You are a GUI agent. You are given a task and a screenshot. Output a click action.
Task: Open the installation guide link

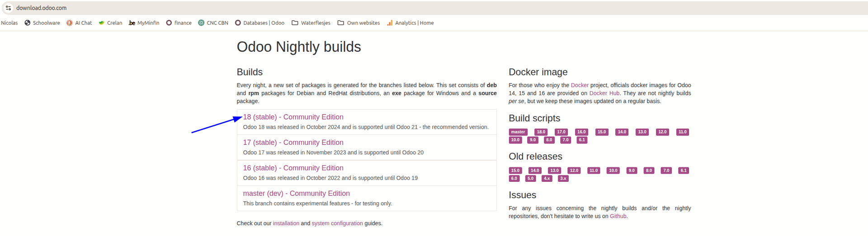tap(286, 223)
